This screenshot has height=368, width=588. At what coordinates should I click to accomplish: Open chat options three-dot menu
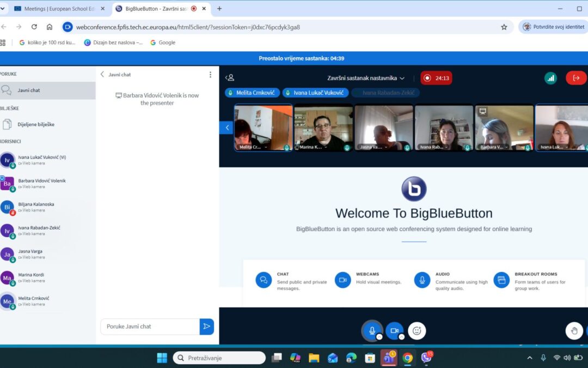210,75
